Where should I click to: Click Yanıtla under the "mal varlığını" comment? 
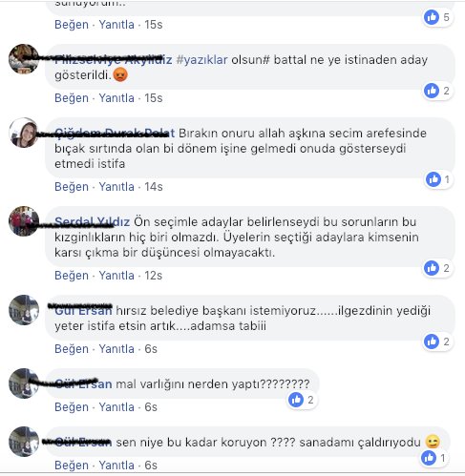pos(116,407)
